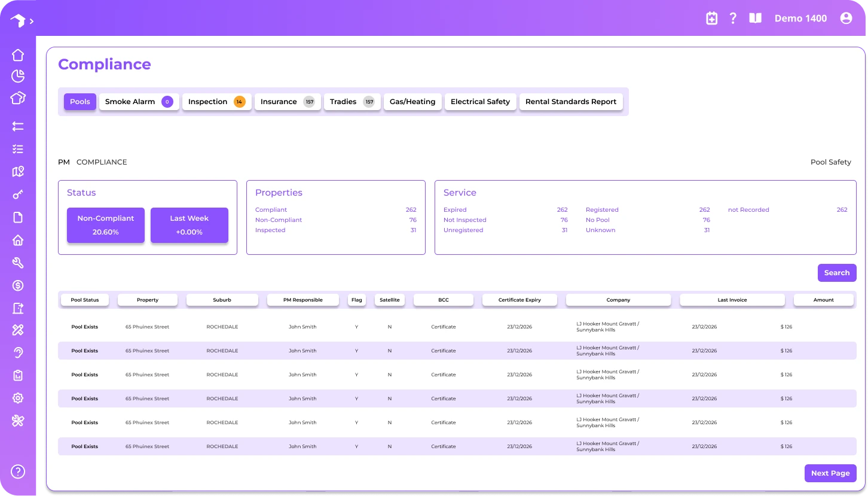Expand the sidebar using the top-left chevron

(x=32, y=21)
